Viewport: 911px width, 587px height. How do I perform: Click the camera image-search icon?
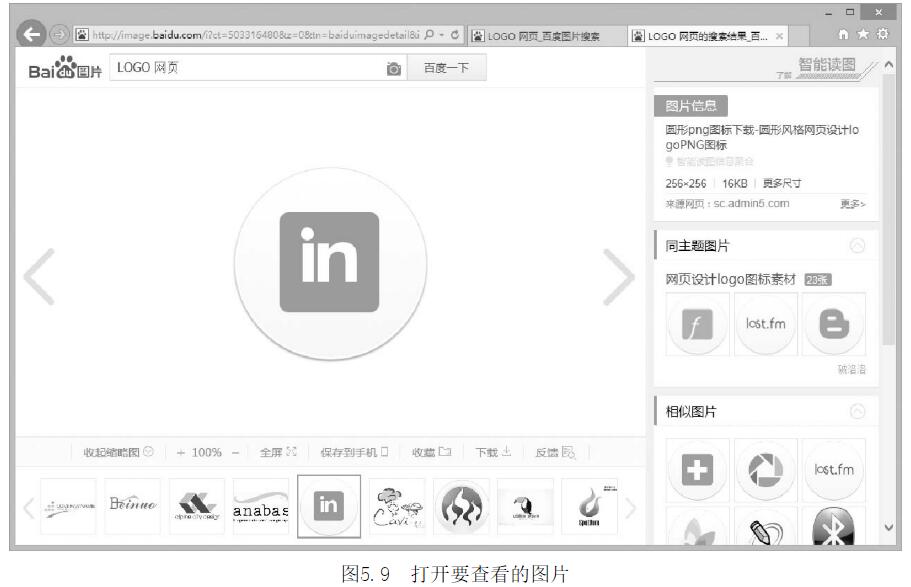[x=394, y=69]
